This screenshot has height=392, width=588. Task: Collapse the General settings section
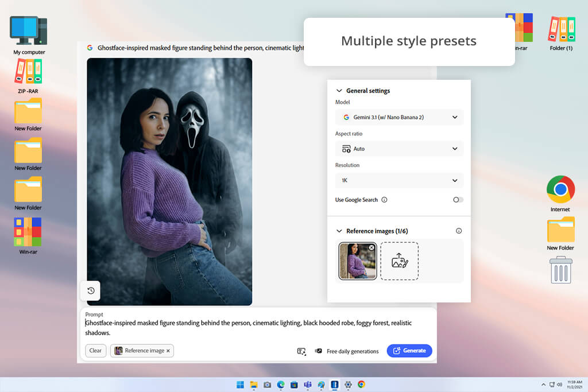click(x=339, y=91)
